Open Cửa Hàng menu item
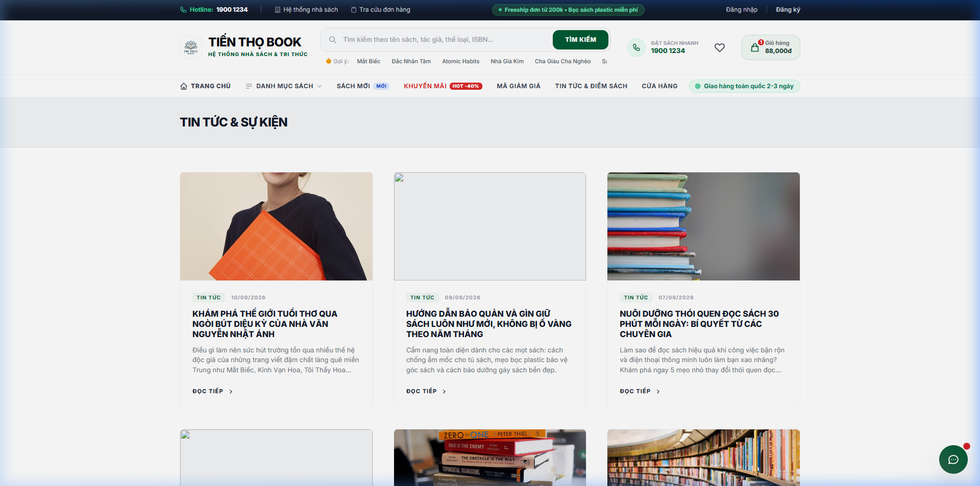This screenshot has width=980, height=486. tap(659, 86)
